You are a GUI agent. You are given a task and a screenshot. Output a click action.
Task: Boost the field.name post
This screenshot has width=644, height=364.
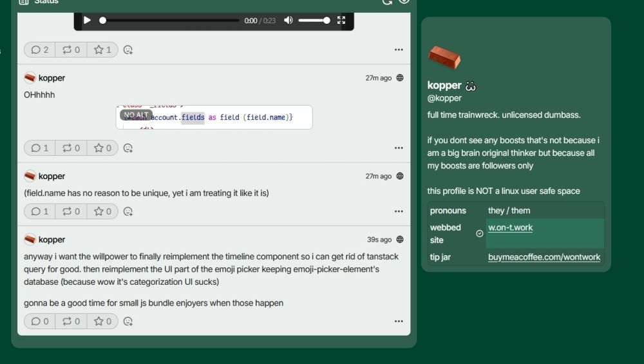(x=71, y=211)
